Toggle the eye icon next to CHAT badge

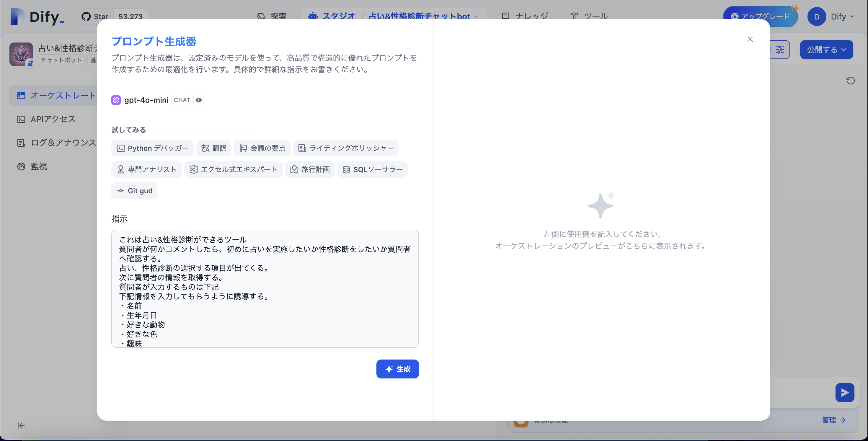click(x=198, y=100)
